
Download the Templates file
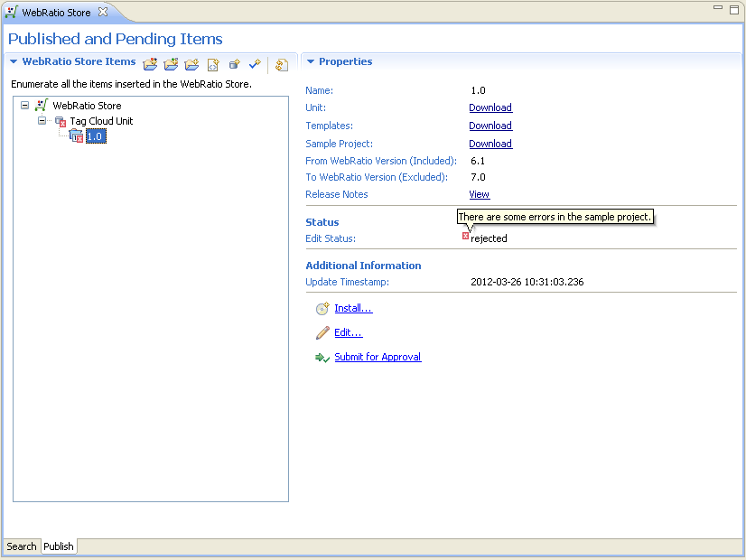click(x=490, y=126)
